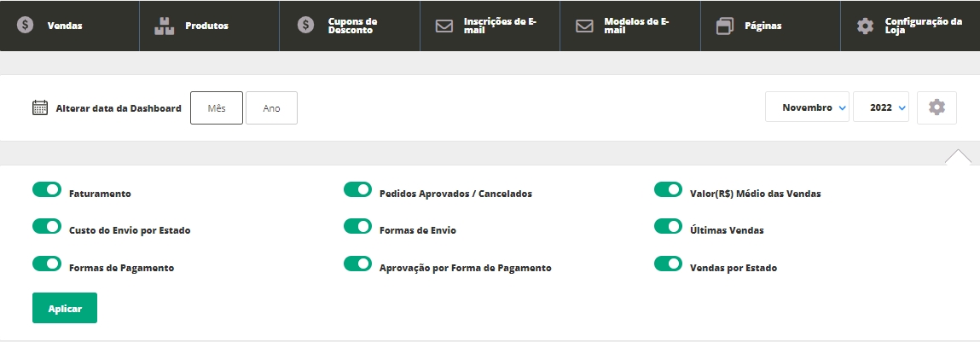
Task: Click the dollar icon beside Vendas
Action: click(x=26, y=26)
